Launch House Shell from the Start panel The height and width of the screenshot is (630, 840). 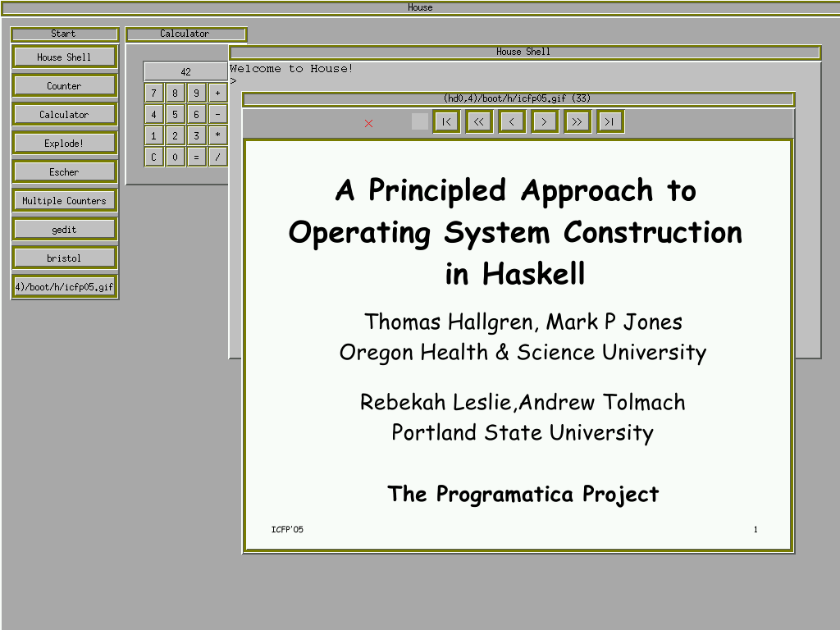coord(64,57)
